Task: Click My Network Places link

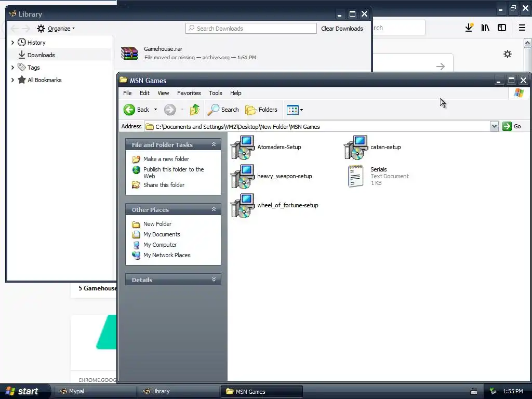Action: (x=167, y=255)
